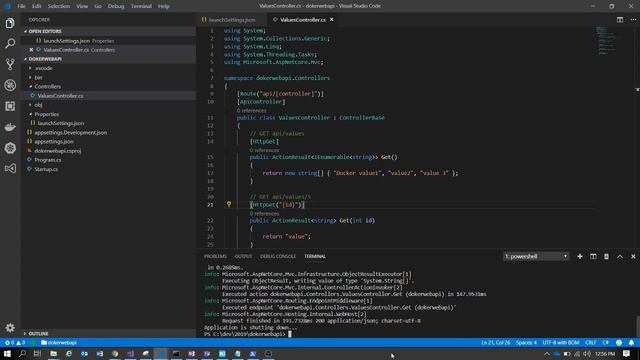
Task: Close ValuesController.cs in Open Editors list
Action: [x=31, y=50]
